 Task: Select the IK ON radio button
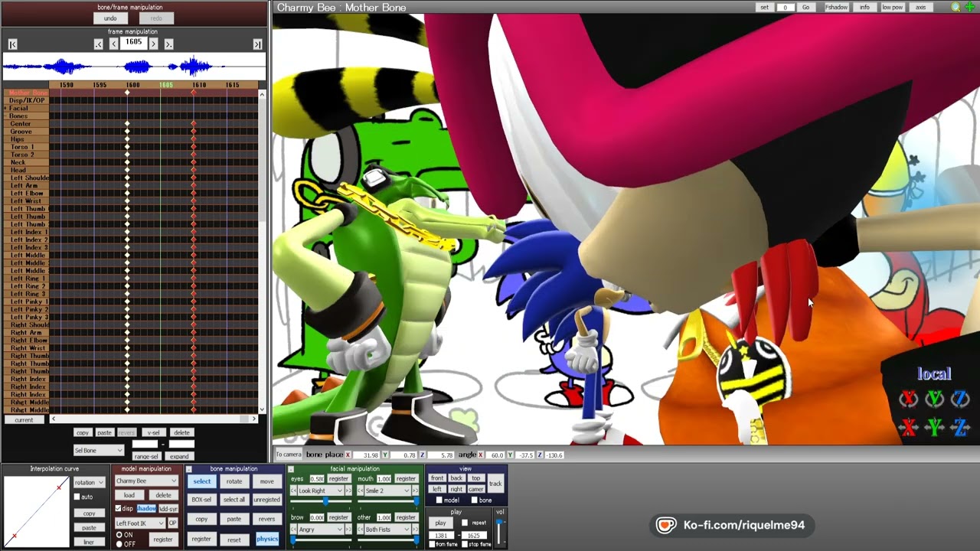pyautogui.click(x=119, y=535)
